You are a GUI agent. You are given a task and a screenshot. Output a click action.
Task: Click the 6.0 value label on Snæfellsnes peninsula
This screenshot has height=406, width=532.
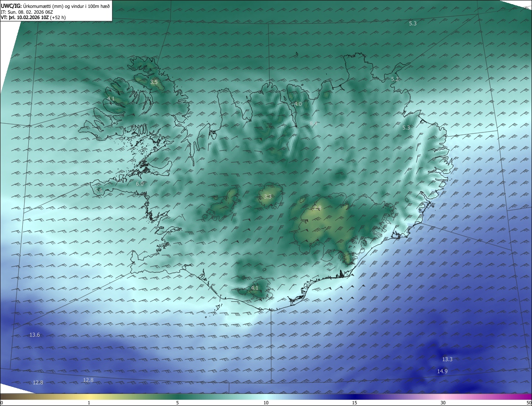[x=140, y=183]
